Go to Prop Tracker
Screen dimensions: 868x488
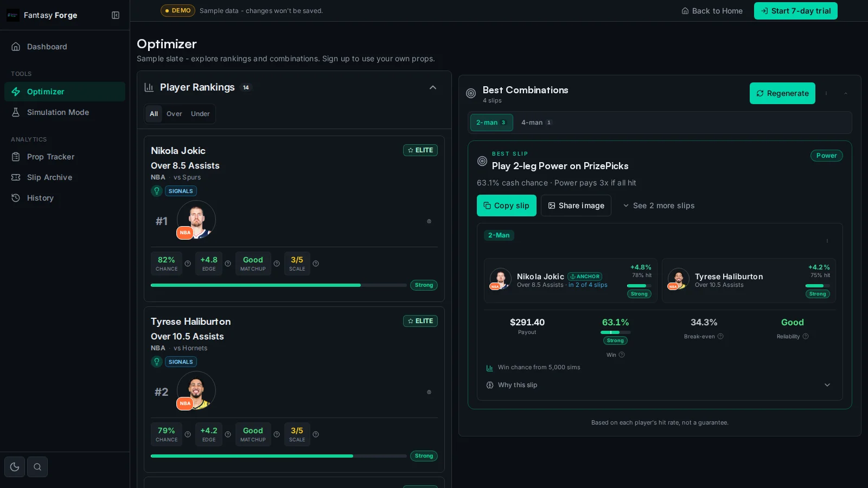[65, 157]
